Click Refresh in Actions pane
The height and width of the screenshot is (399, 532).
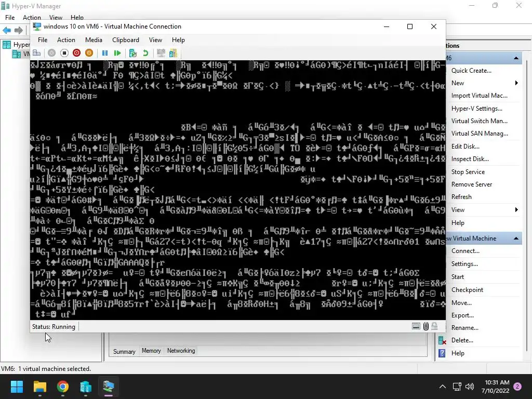(x=461, y=197)
